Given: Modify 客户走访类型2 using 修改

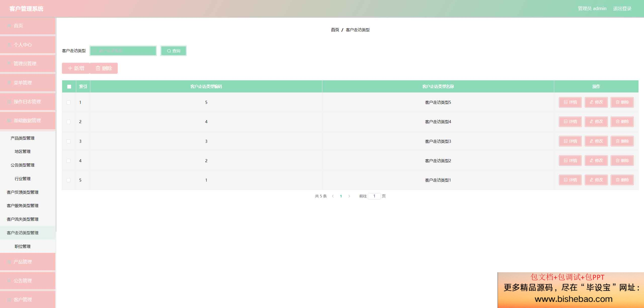Looking at the screenshot, I should point(596,160).
